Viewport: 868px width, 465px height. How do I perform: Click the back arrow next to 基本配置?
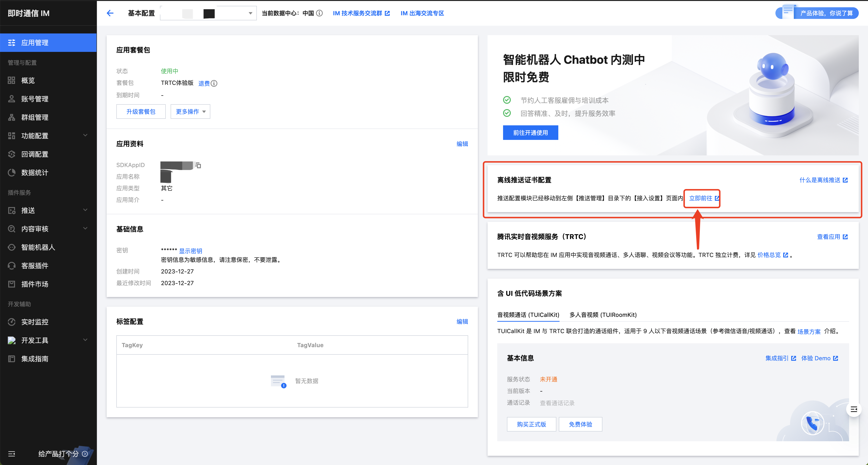(x=110, y=13)
